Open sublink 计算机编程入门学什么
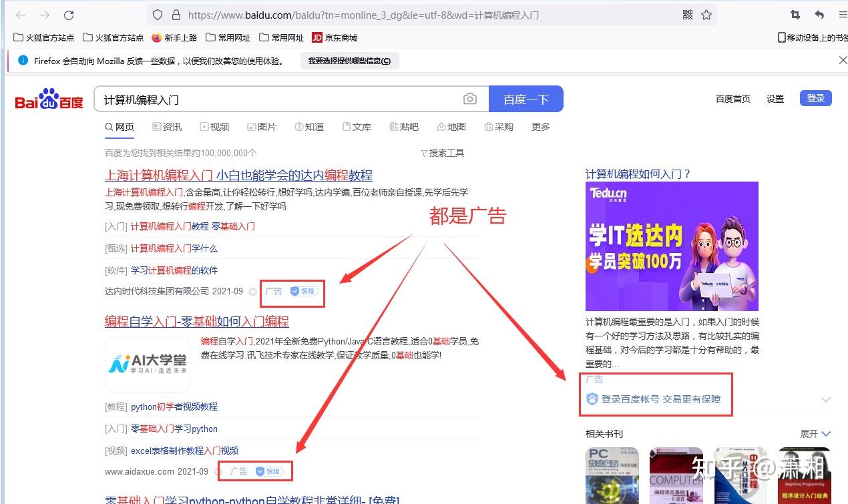 pyautogui.click(x=174, y=248)
